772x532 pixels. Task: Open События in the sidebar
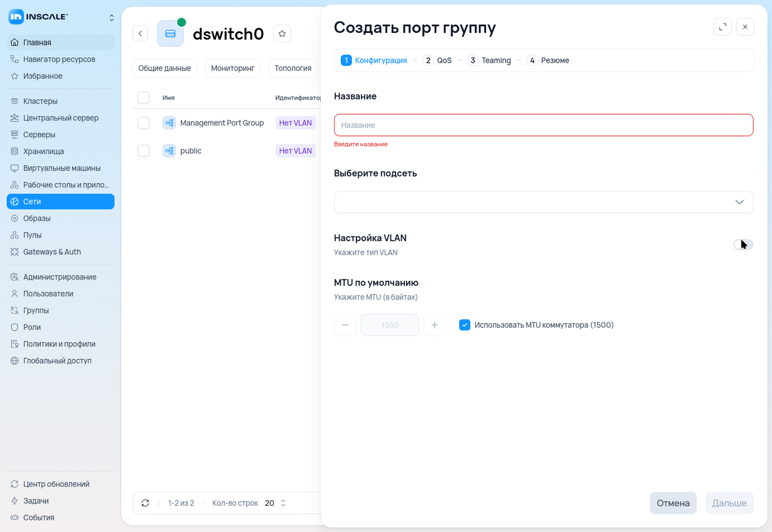tap(61, 518)
